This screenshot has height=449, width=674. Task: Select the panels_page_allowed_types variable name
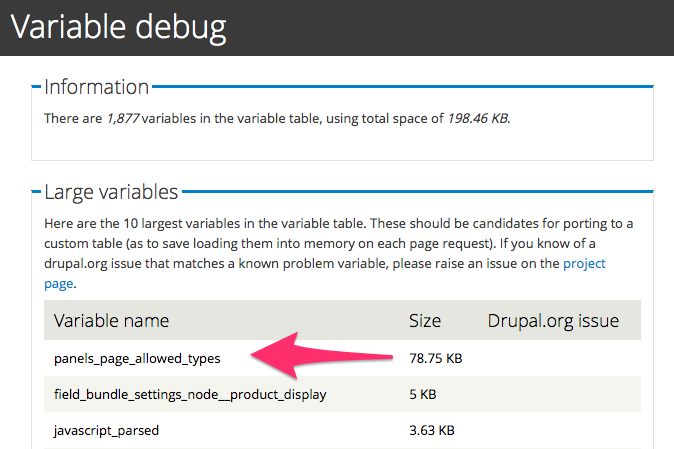137,357
